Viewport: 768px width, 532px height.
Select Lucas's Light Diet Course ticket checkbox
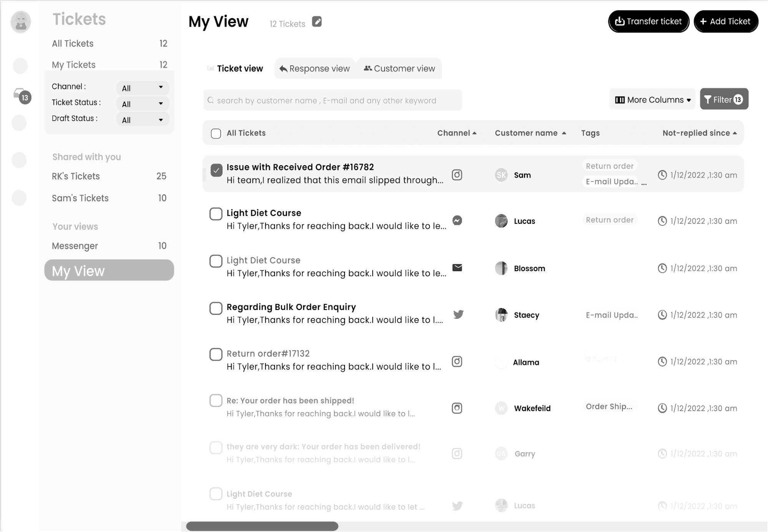pos(216,214)
